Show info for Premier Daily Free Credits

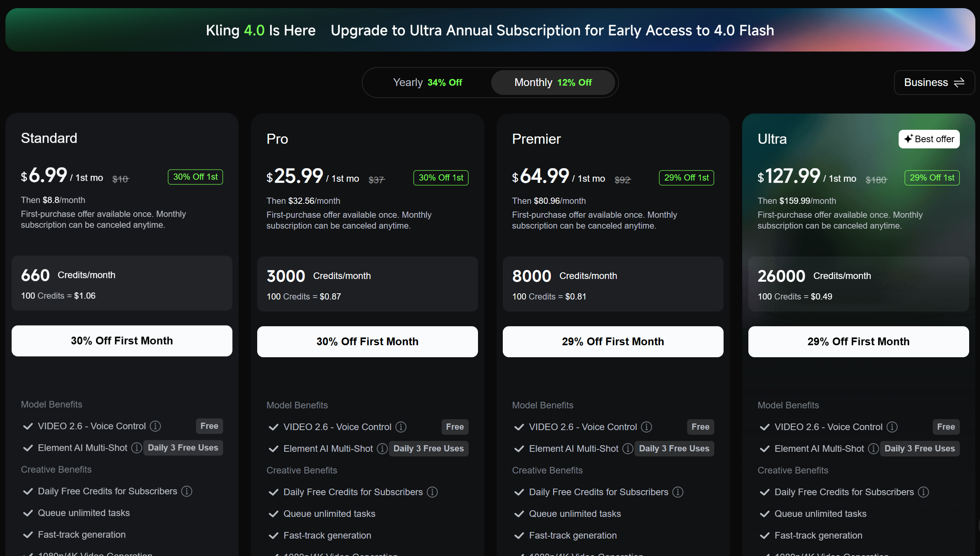click(x=678, y=492)
